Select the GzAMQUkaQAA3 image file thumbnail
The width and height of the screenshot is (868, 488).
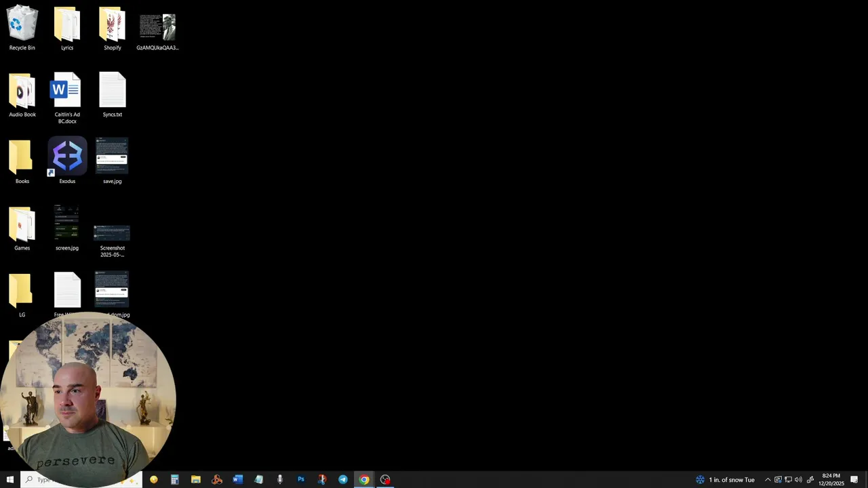click(157, 28)
